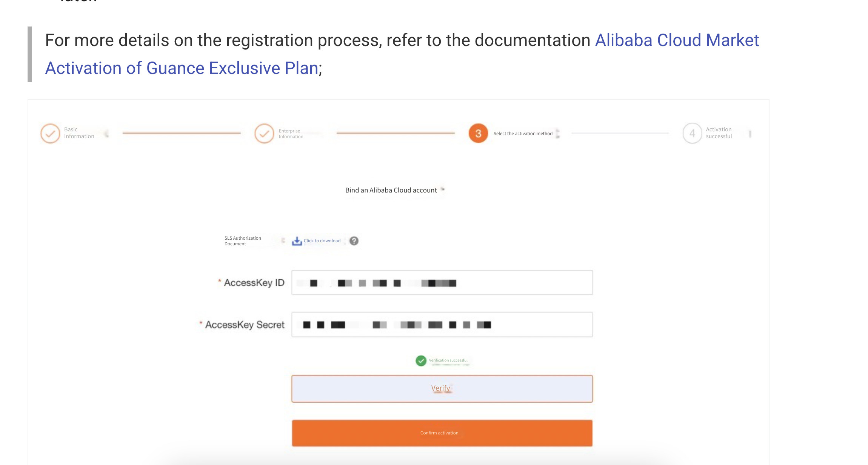The image size is (868, 465).
Task: Click the Basic Information step label
Action: tap(79, 133)
